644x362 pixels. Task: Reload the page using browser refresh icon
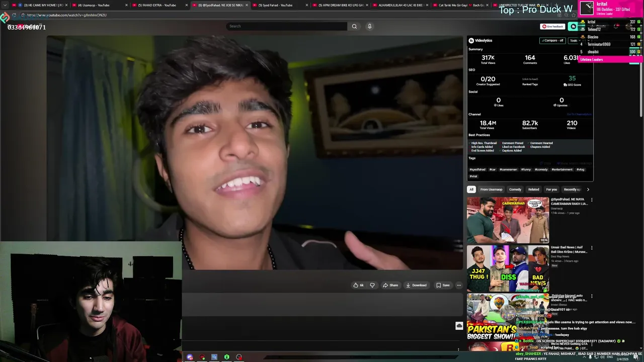[14, 15]
